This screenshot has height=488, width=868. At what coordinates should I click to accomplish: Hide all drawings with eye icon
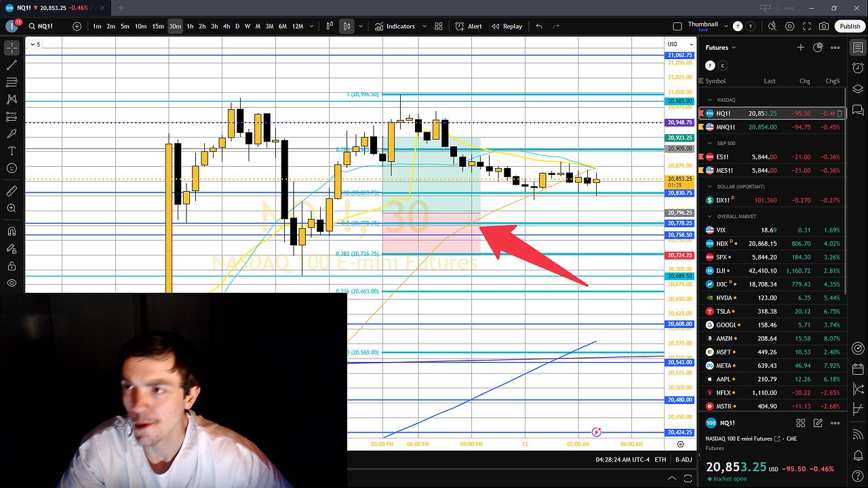tap(12, 283)
